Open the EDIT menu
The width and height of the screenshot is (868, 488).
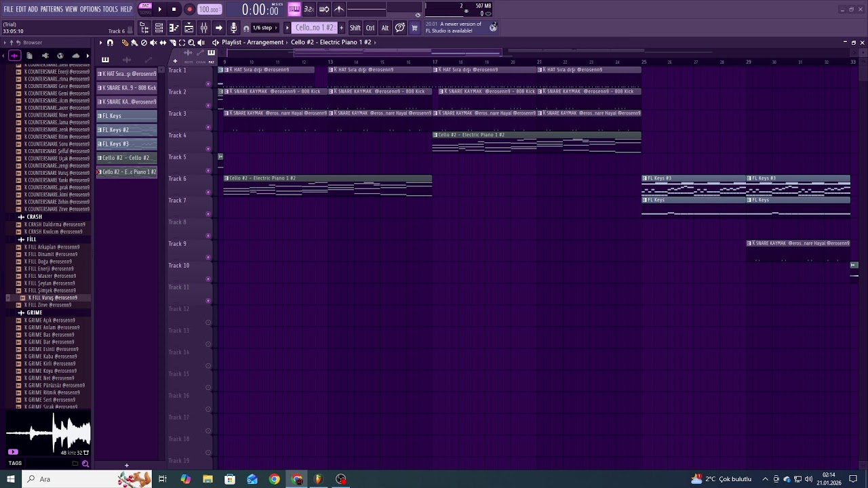(21, 9)
